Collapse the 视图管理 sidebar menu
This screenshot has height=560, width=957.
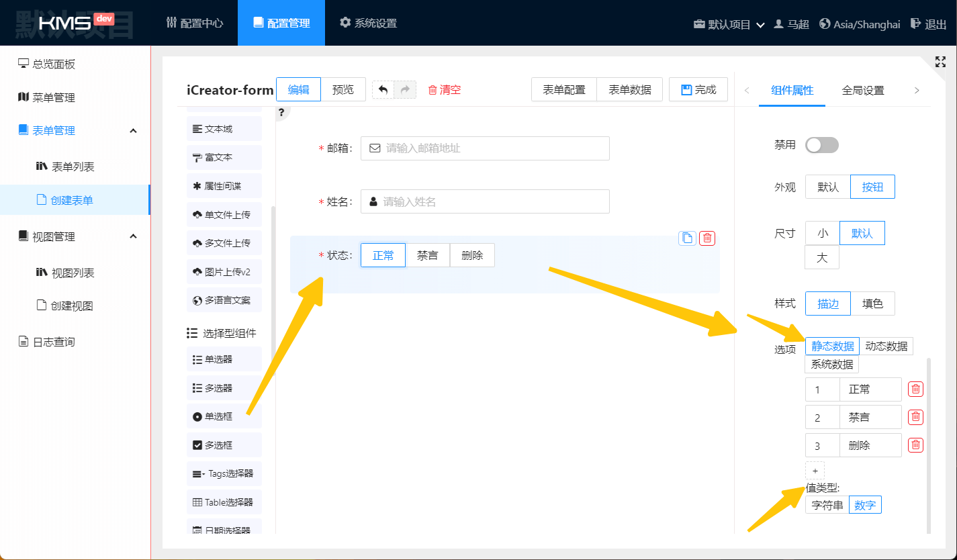pos(133,236)
